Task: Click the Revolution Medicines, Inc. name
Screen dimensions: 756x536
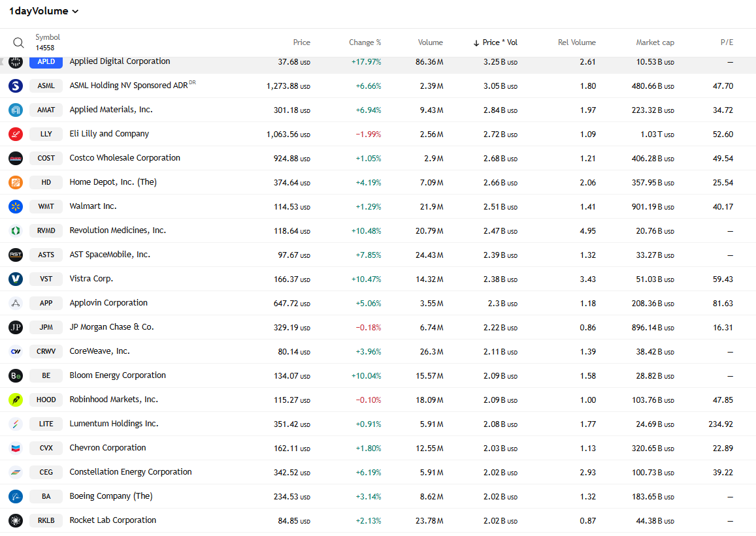Action: [118, 230]
